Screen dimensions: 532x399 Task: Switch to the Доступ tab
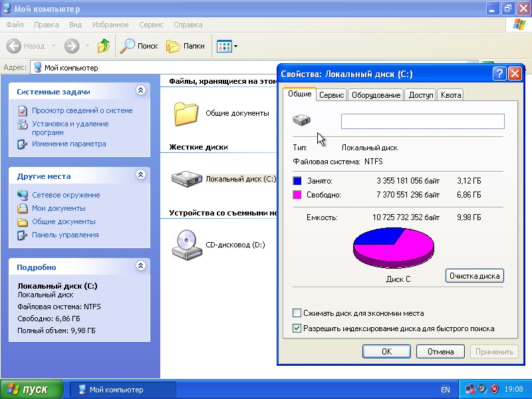click(x=421, y=95)
